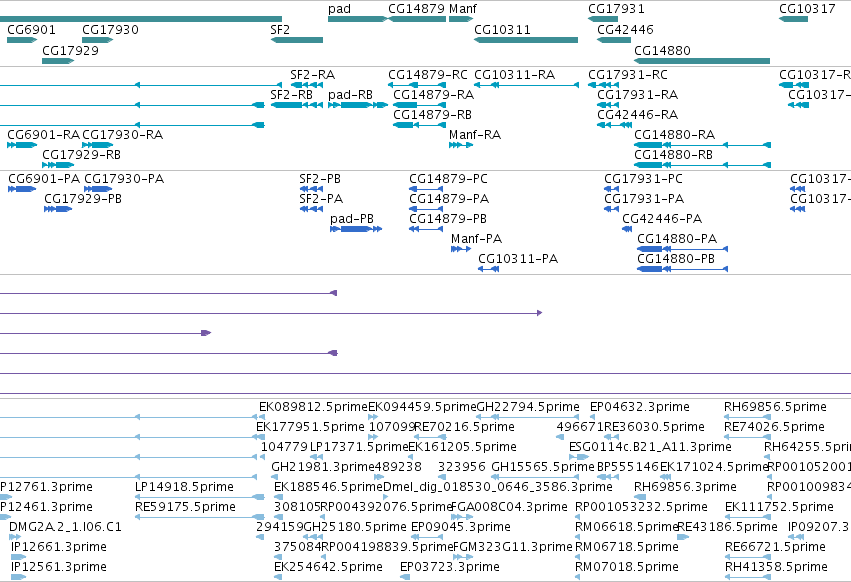Select the RE59175.5prime EST feature

(200, 517)
